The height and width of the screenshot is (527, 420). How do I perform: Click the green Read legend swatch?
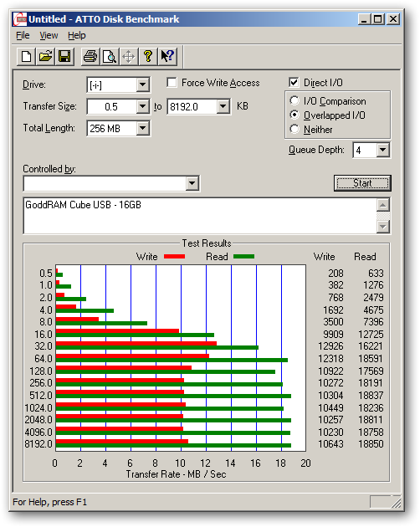[x=243, y=257]
